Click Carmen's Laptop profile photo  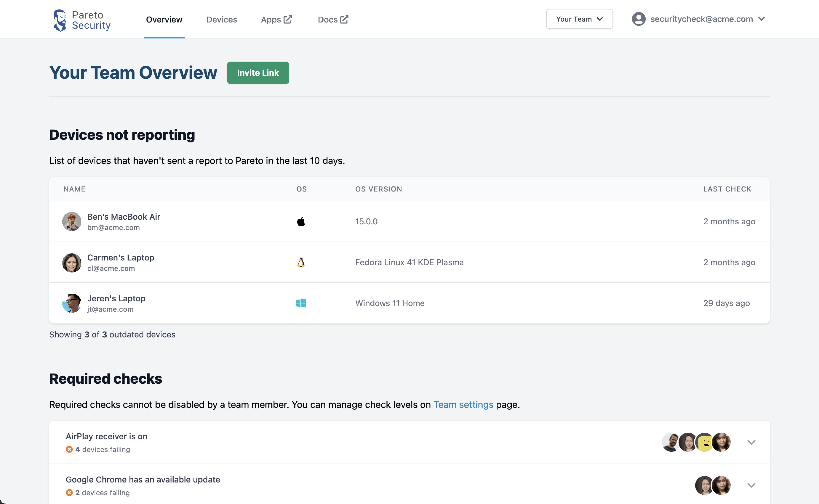click(72, 263)
